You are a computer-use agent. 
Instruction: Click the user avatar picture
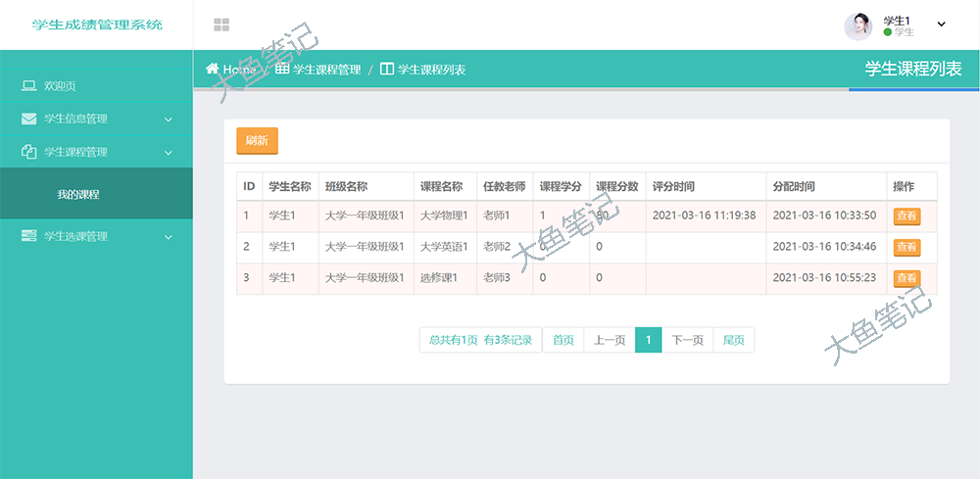tap(858, 26)
